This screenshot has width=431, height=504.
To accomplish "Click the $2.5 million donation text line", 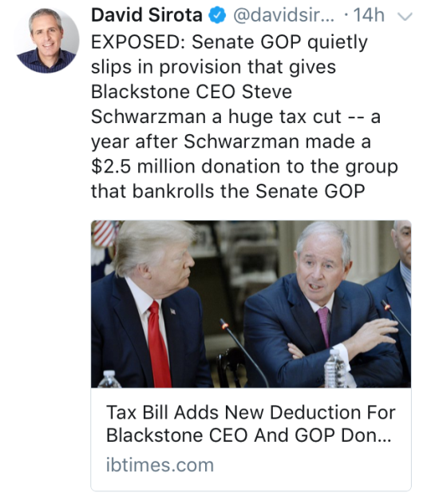I will 245,166.
